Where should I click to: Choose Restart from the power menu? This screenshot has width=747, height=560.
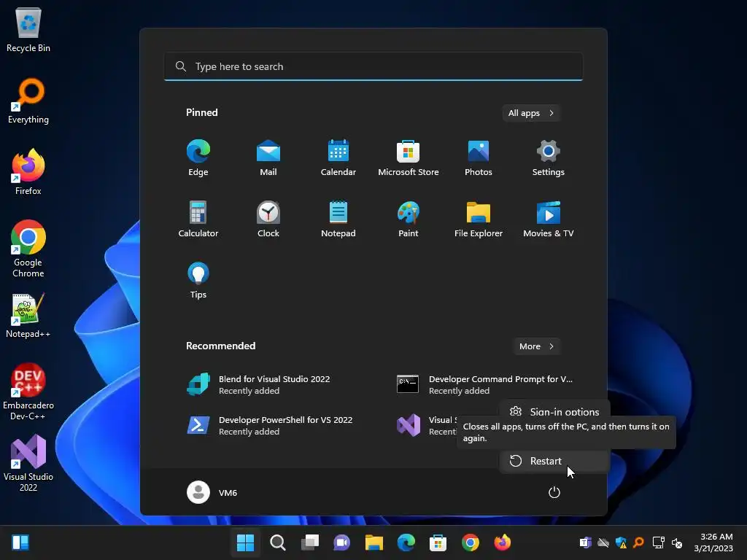pos(554,461)
